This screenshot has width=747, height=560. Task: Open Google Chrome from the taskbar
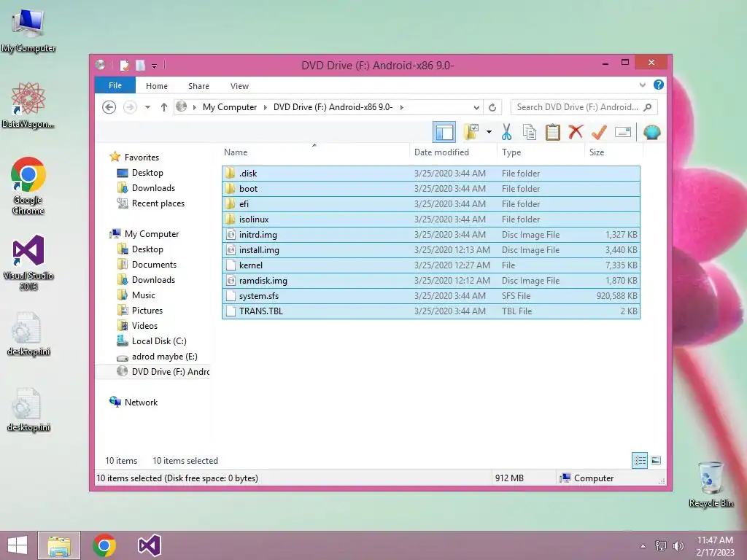pos(104,545)
